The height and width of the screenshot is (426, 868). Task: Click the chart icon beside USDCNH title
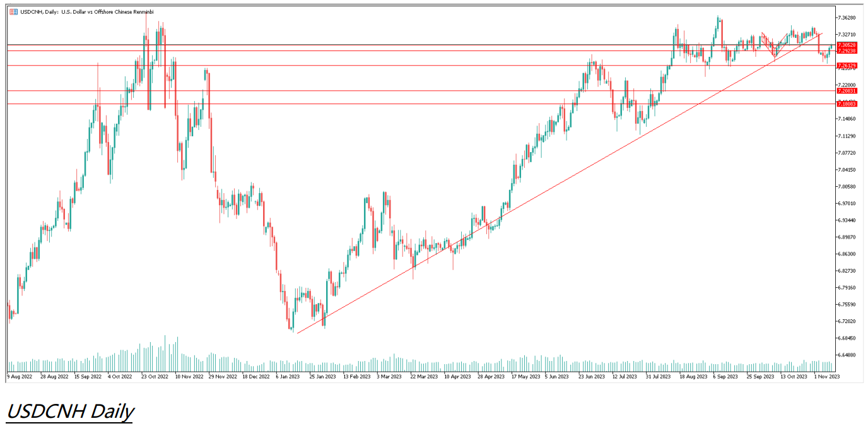click(13, 12)
